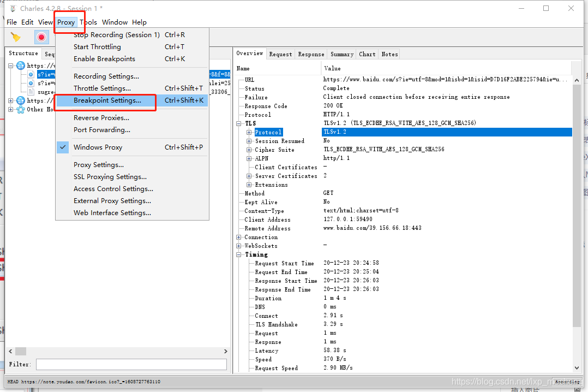This screenshot has height=392, width=588.
Task: Open Port Forwarding...
Action: (x=132, y=130)
